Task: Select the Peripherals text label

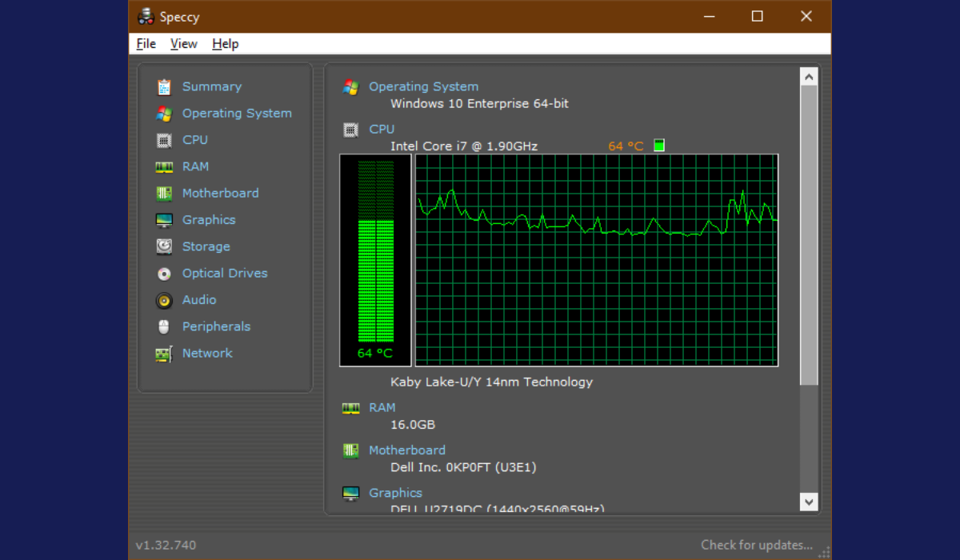Action: [216, 326]
